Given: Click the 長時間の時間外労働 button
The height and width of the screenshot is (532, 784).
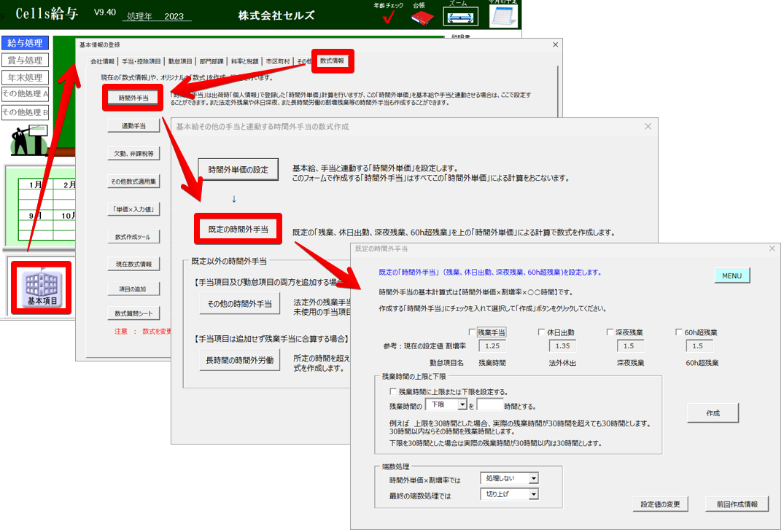Looking at the screenshot, I should [x=239, y=360].
